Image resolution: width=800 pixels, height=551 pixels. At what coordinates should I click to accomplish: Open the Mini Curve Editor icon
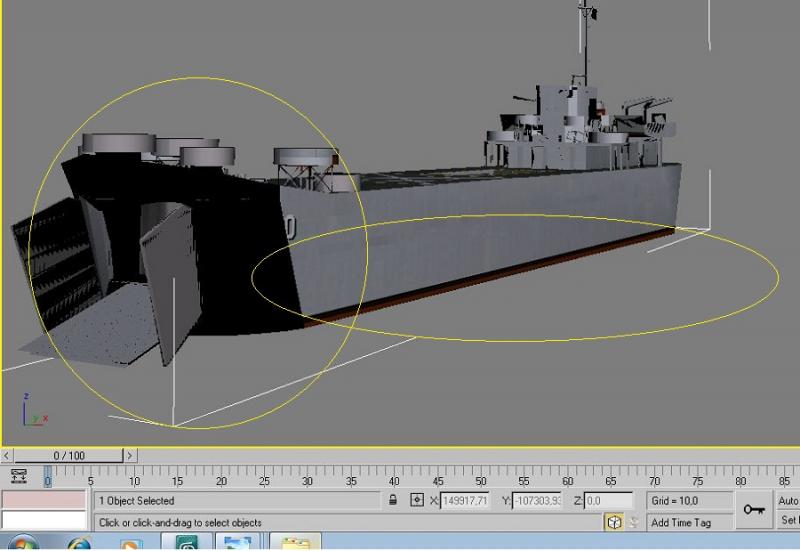pyautogui.click(x=19, y=476)
